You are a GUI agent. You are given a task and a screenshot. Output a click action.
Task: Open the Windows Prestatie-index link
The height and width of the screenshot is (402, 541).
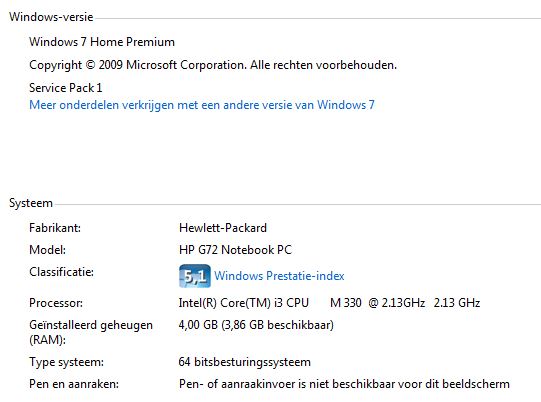point(279,276)
